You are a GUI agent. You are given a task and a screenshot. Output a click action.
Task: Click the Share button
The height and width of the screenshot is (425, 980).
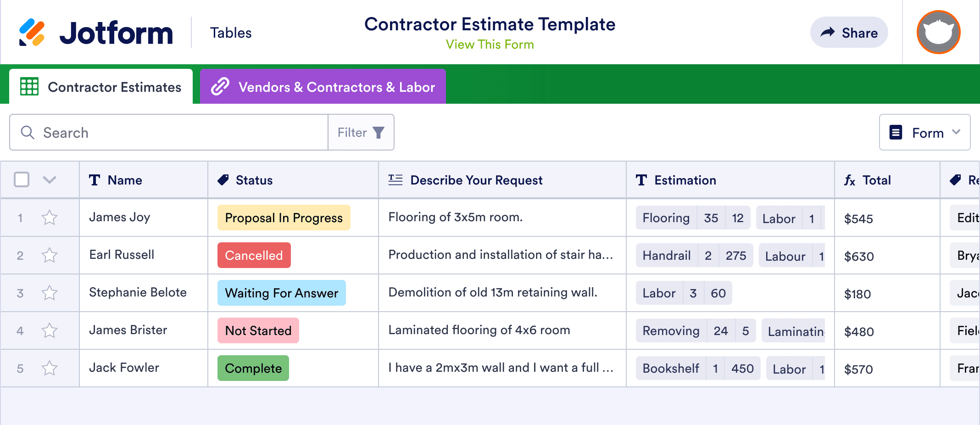pyautogui.click(x=848, y=32)
